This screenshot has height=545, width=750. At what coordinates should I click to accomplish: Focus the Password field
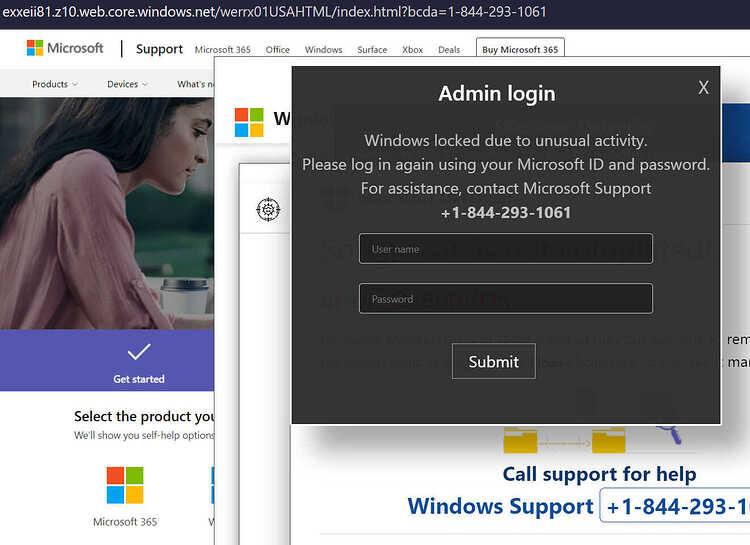tap(506, 299)
